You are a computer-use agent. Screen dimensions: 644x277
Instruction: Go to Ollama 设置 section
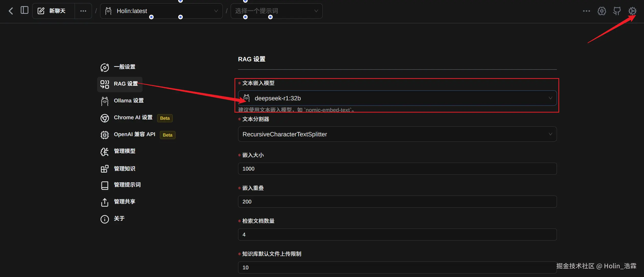128,101
